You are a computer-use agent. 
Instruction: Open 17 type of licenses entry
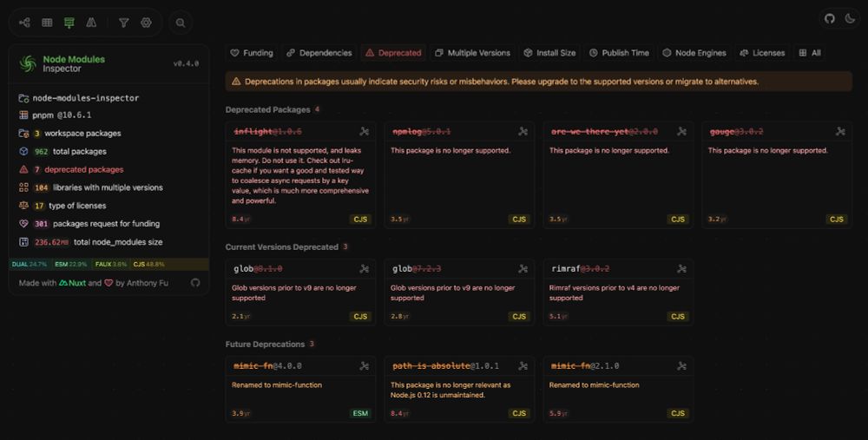click(62, 206)
